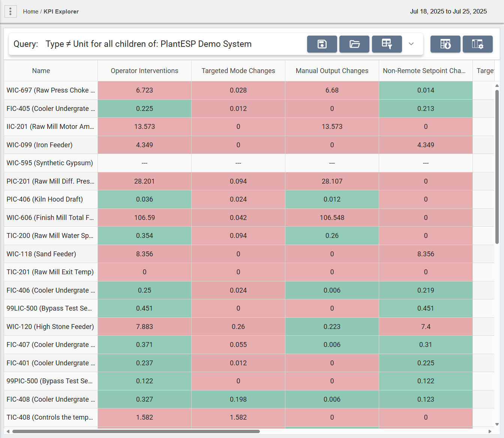Viewport: 504px width, 438px height.
Task: Click the 106.59 Operator Interventions cell
Action: coord(145,218)
